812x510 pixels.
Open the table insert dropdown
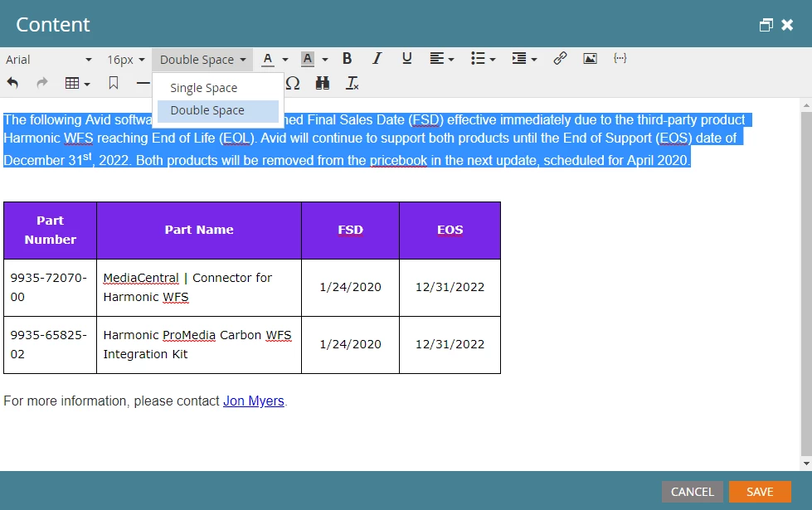pyautogui.click(x=78, y=83)
